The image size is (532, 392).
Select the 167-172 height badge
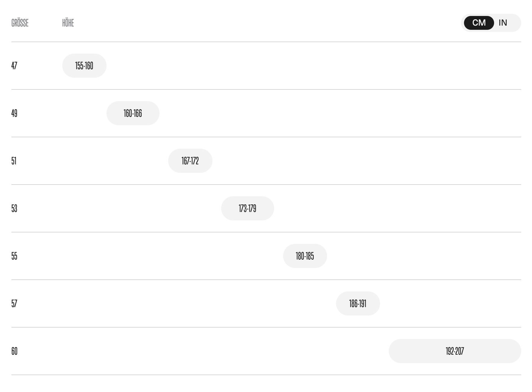pyautogui.click(x=190, y=161)
